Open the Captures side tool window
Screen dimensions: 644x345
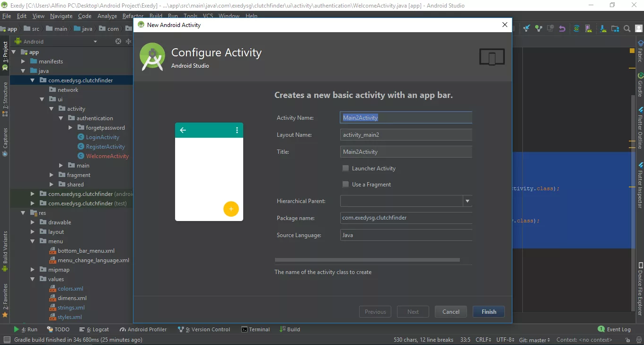point(5,142)
